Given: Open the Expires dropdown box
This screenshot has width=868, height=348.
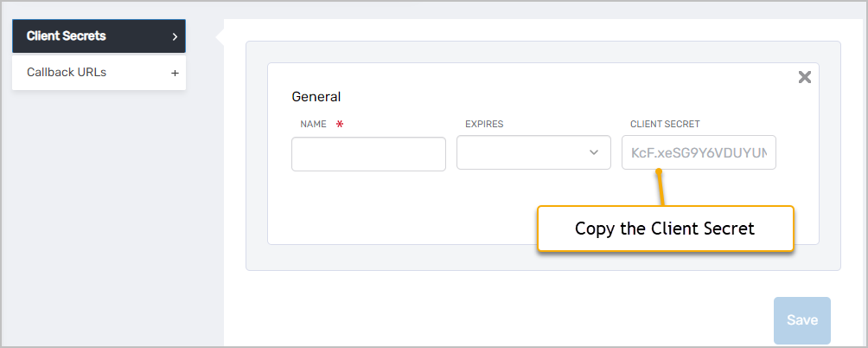Looking at the screenshot, I should click(x=523, y=152).
